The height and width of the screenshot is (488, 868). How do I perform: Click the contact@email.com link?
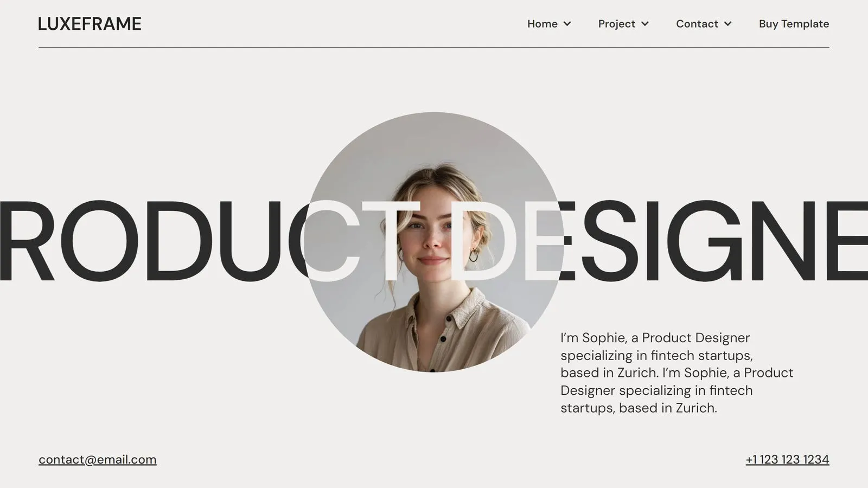pyautogui.click(x=98, y=459)
